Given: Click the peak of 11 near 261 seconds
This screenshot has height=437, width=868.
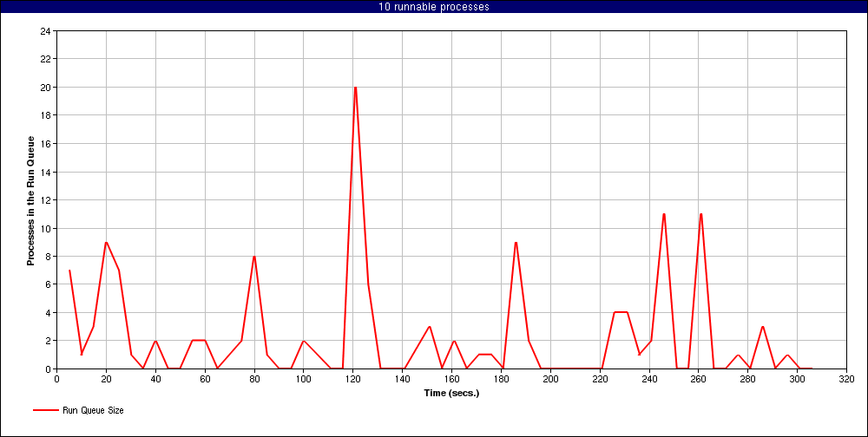Looking at the screenshot, I should pos(700,214).
